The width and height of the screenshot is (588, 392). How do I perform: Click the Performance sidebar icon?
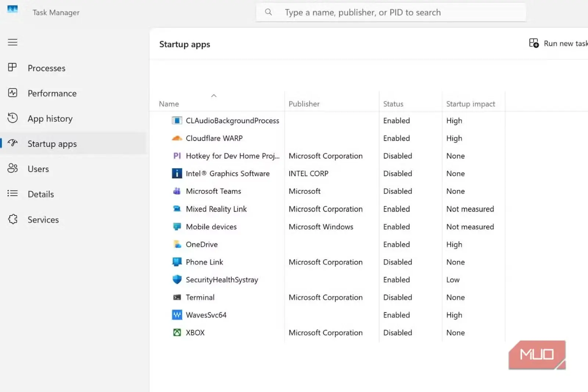(12, 93)
